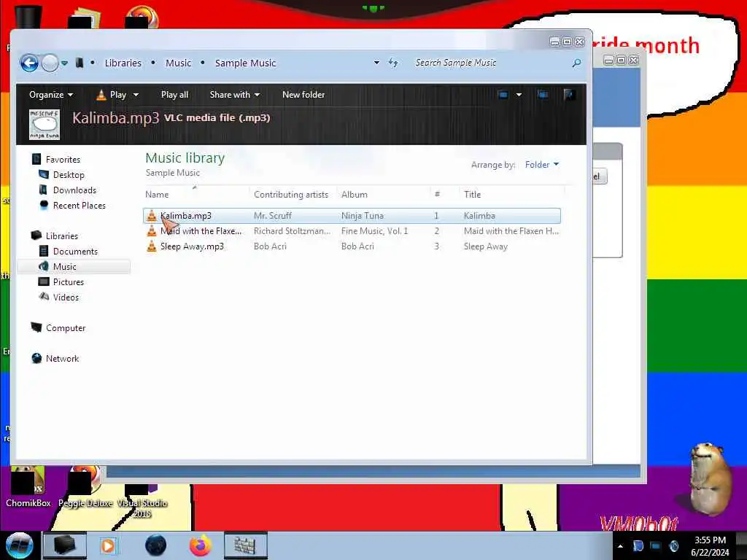Click the VLC cone icon for Kalimba.mp3
This screenshot has width=747, height=560.
point(152,216)
